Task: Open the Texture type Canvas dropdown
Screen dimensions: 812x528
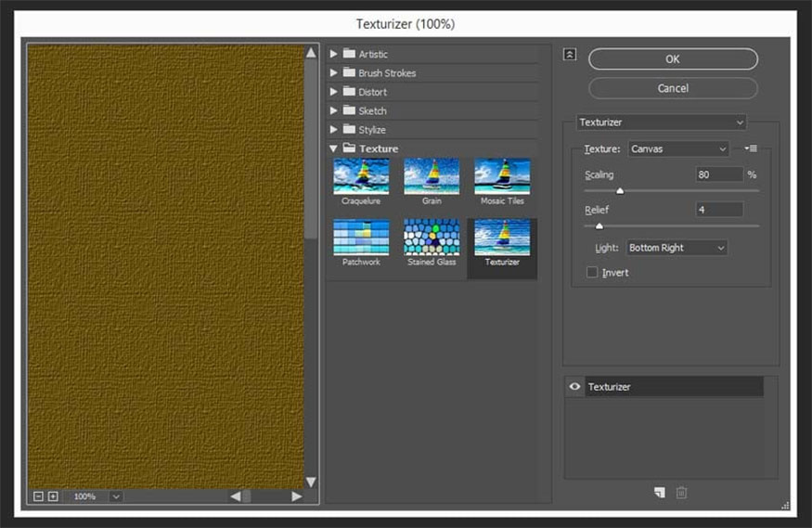Action: tap(678, 148)
